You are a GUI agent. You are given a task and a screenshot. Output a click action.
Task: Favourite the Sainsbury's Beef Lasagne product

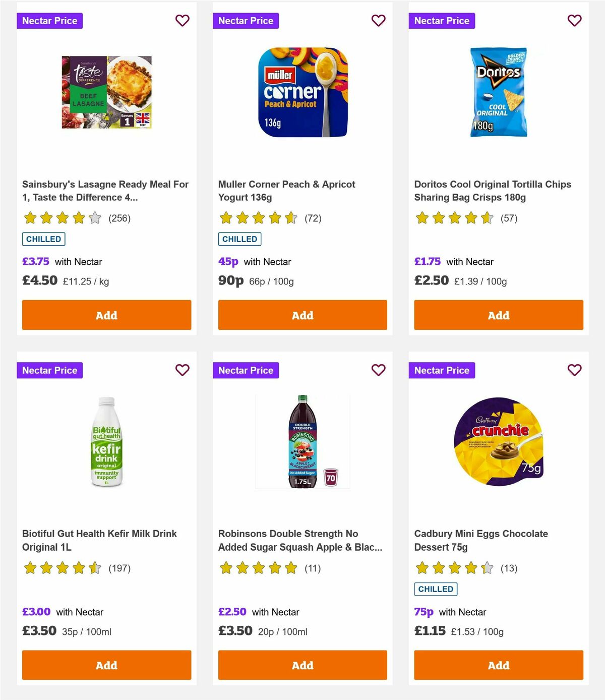[x=182, y=21]
